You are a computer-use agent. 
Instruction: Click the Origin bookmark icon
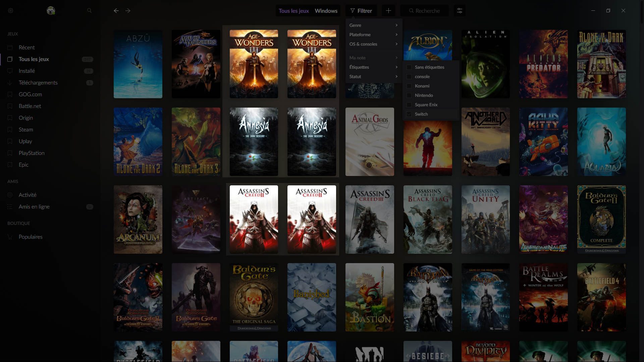(10, 118)
